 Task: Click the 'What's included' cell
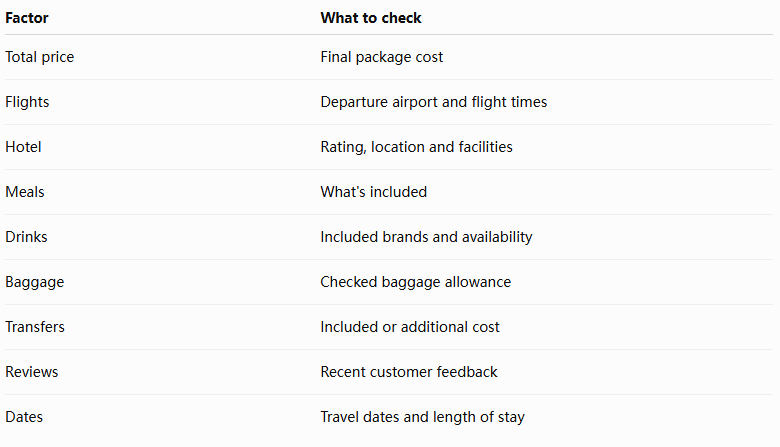[374, 192]
